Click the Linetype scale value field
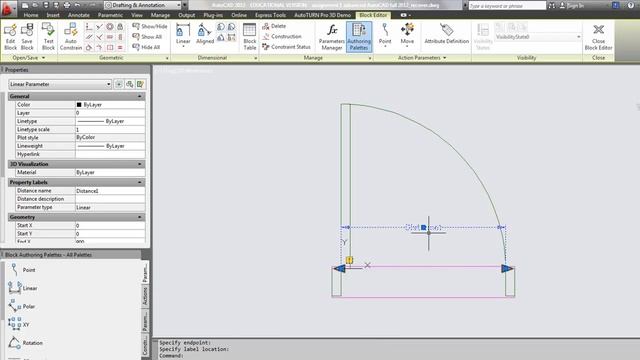This screenshot has height=360, width=640. point(110,129)
